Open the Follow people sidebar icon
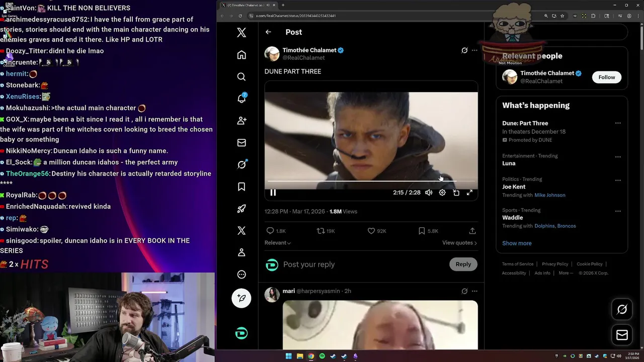Image resolution: width=644 pixels, height=362 pixels. click(x=242, y=121)
